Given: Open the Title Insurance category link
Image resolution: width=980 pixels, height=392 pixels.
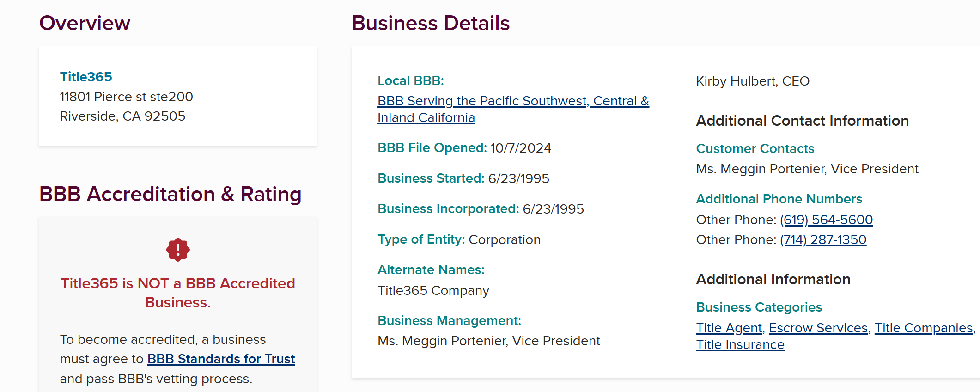Looking at the screenshot, I should 740,344.
